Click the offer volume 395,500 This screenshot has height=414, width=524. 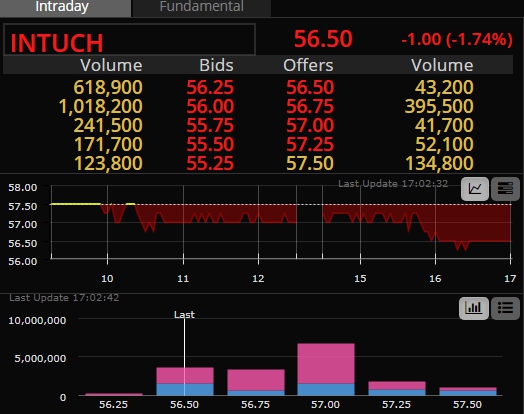coord(439,107)
